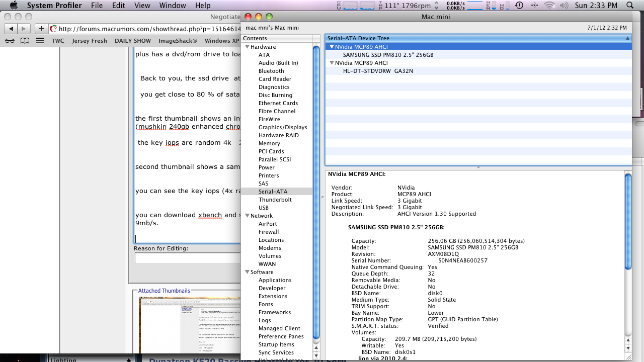Click the Safari back arrow button

(x=11, y=29)
